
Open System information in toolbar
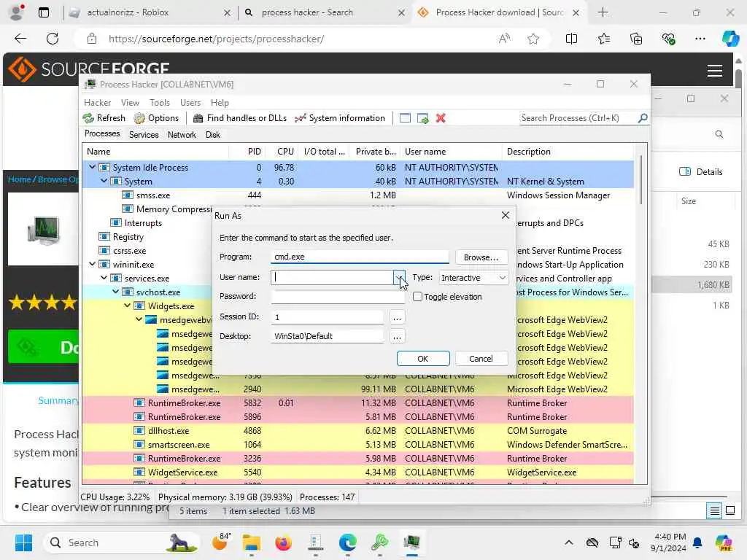click(x=340, y=118)
